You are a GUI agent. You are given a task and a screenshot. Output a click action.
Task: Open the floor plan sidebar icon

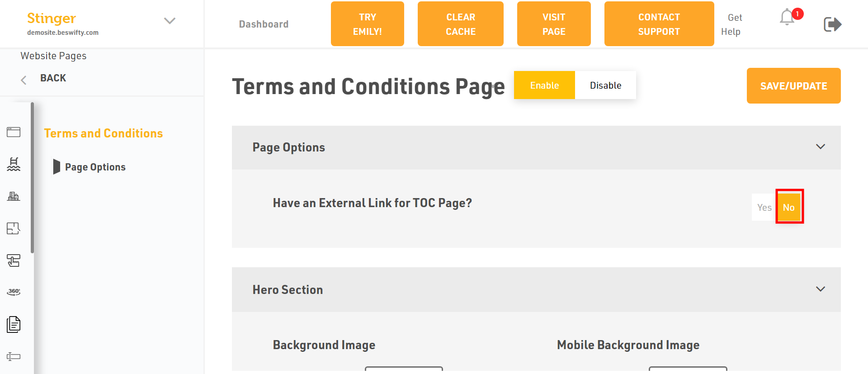(x=14, y=228)
